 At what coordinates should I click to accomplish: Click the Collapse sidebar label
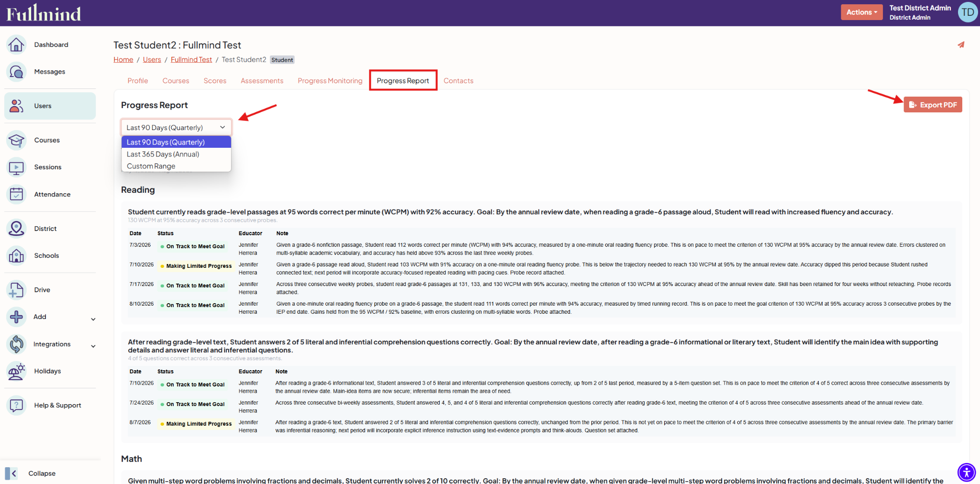point(42,473)
